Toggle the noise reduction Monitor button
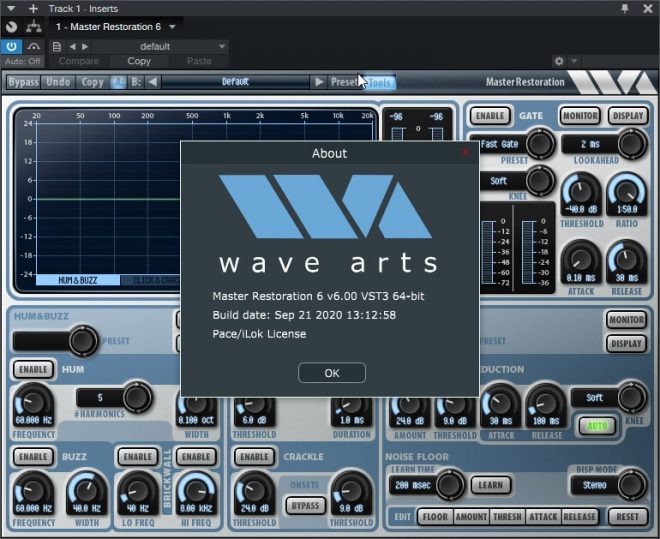Image resolution: width=660 pixels, height=539 pixels. pos(626,320)
